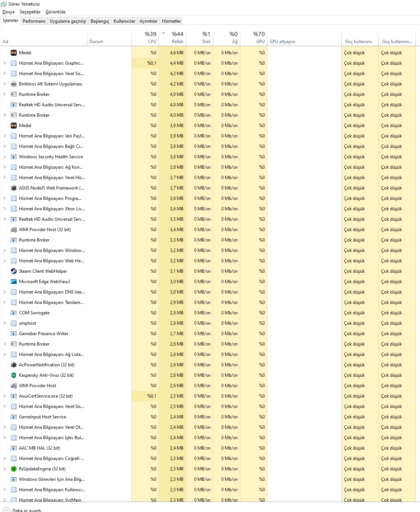Switch to the Hizmetler tab
This screenshot has height=512, width=420.
(x=172, y=21)
